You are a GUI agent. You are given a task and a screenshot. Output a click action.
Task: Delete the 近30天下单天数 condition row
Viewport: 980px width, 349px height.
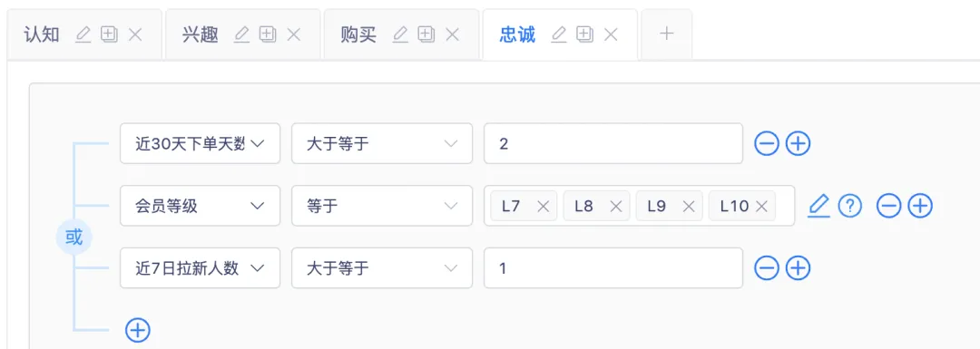[x=766, y=143]
